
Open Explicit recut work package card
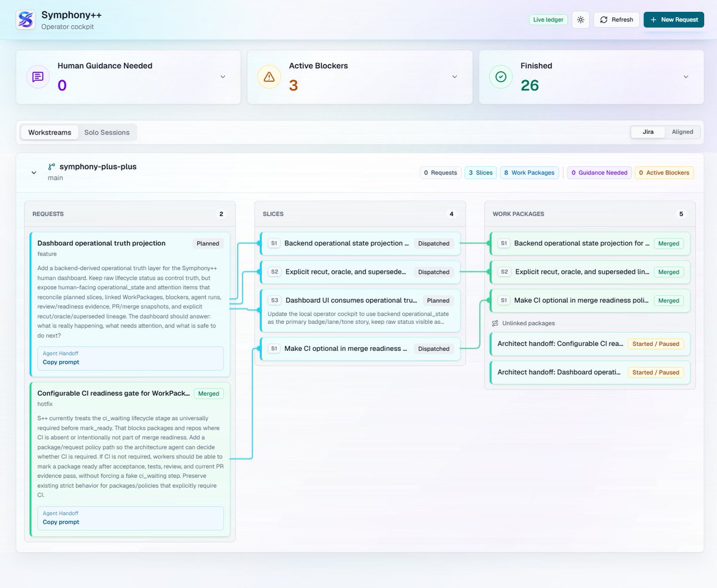click(x=590, y=272)
